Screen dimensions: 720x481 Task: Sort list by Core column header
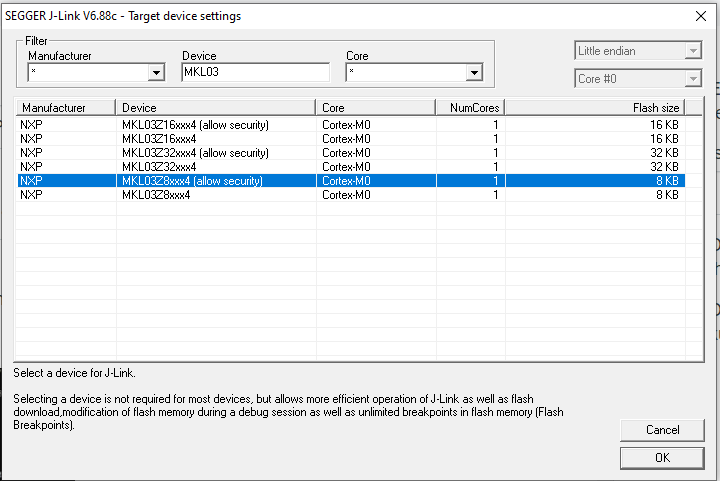tap(380, 107)
